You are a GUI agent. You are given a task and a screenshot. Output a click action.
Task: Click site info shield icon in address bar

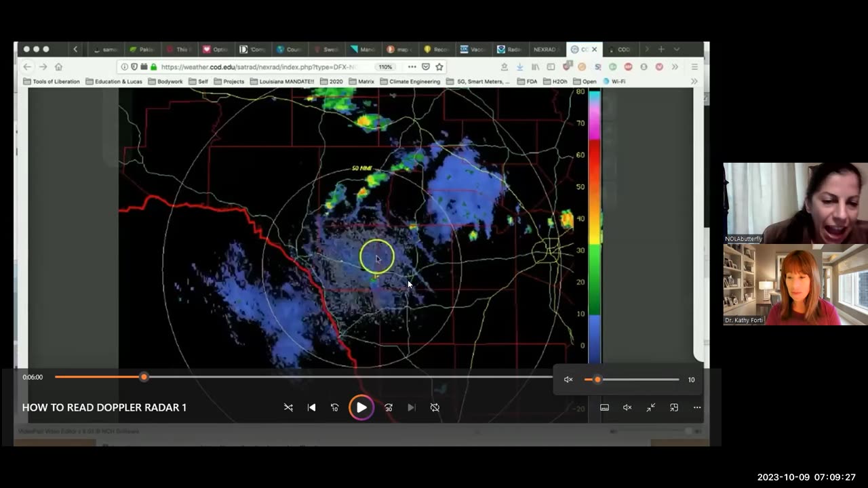pyautogui.click(x=134, y=67)
